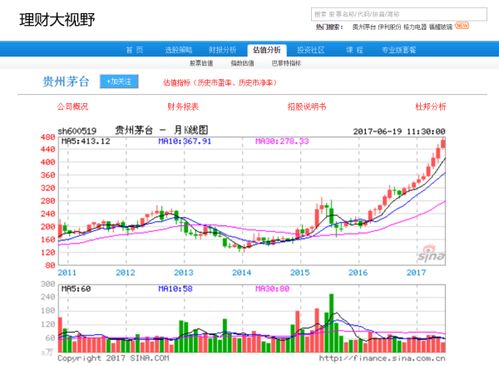The image size is (499, 365).
Task: Click the 2014 label on price axis
Action: pos(242,273)
